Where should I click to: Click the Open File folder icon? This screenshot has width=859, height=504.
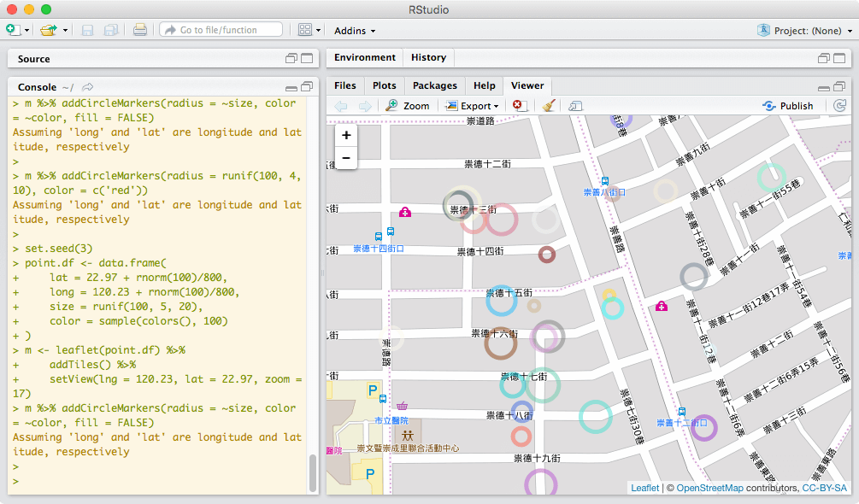coord(49,30)
